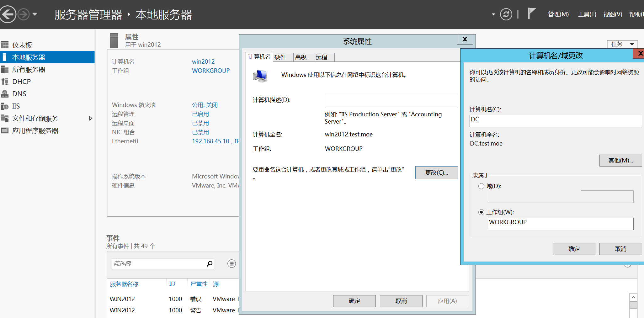Screen dimensions: 644x318
Task: Switch to the 硬件 tab
Action: pos(280,57)
